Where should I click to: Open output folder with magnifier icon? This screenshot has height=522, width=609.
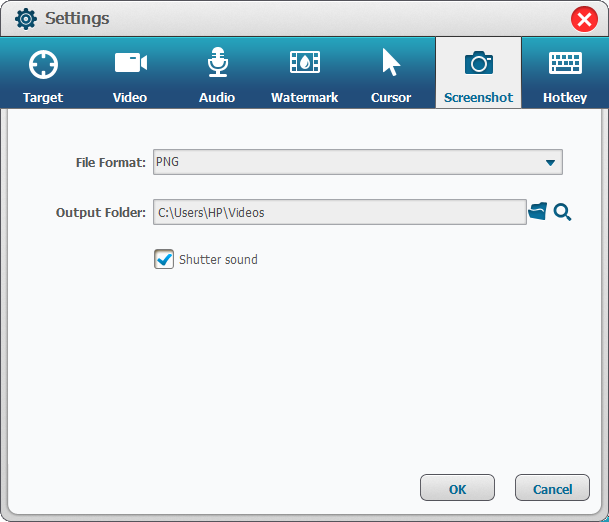[x=562, y=212]
